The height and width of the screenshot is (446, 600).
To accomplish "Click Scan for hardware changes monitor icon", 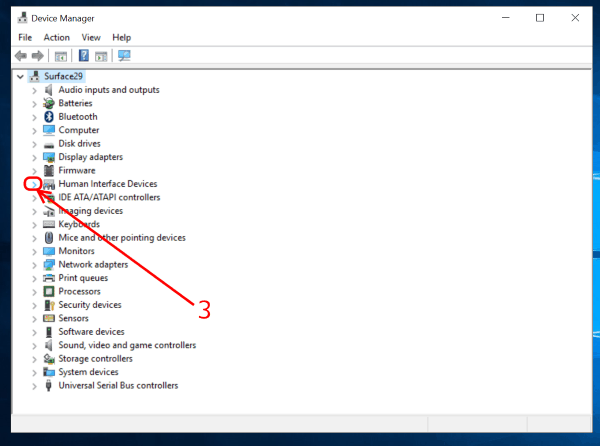I will [x=124, y=56].
